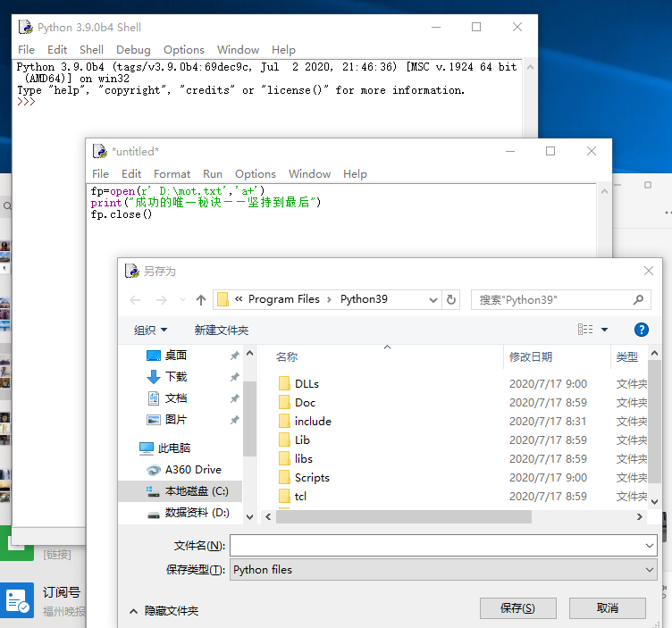The width and height of the screenshot is (672, 628).
Task: Sort by 名称 column header
Action: click(x=287, y=356)
